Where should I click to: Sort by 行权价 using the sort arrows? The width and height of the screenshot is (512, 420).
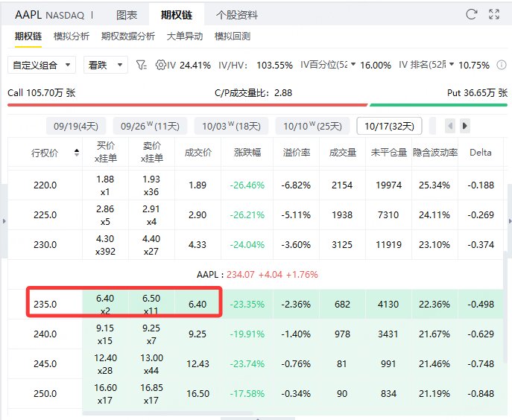point(77,153)
